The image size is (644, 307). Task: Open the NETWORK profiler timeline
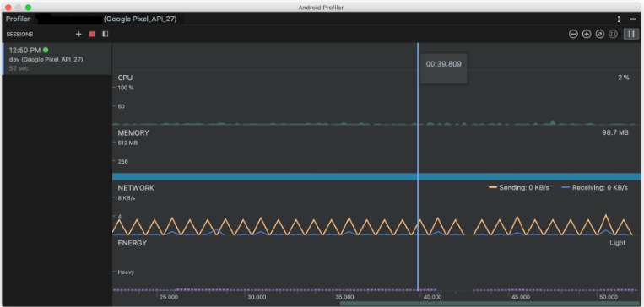tap(376, 208)
